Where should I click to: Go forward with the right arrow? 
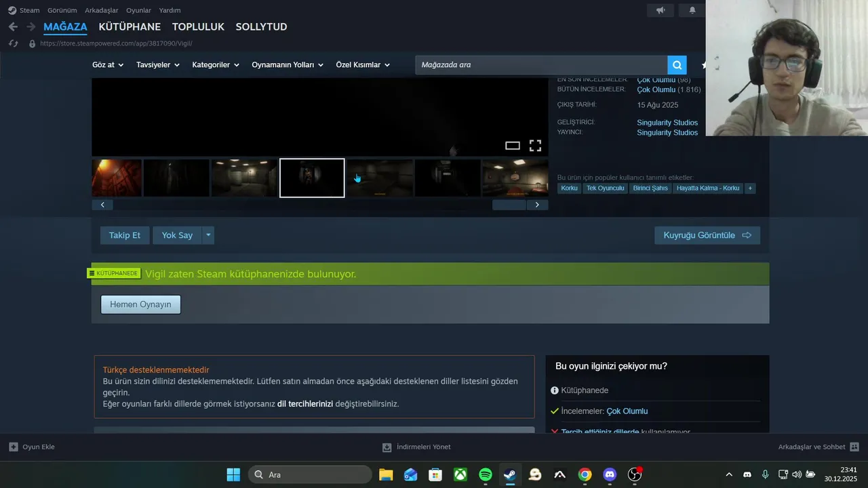point(31,26)
